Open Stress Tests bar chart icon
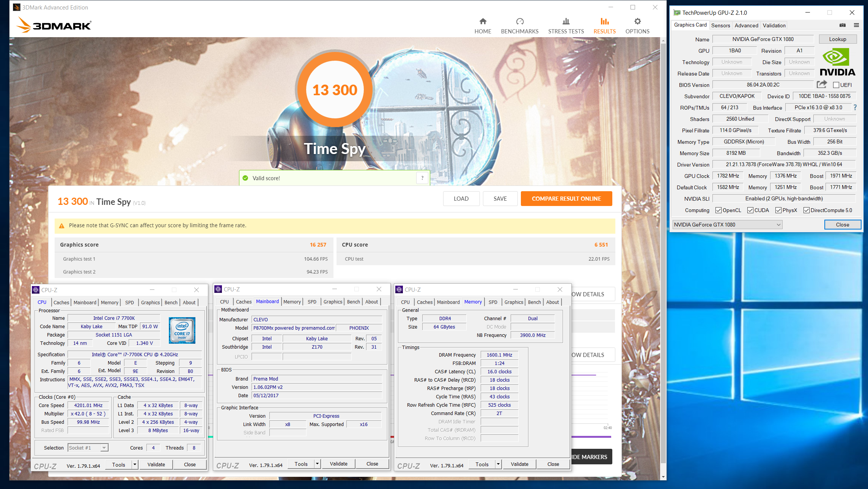Image resolution: width=868 pixels, height=489 pixels. 566,21
